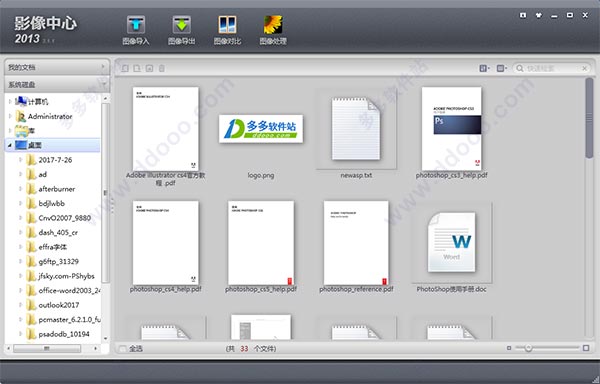
Task: Collapse the 系统磁盘 panel header
Action: [x=57, y=84]
